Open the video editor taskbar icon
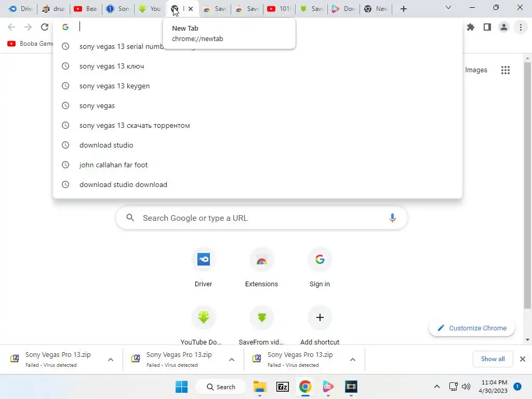Screen dimensions: 532x399 pyautogui.click(x=351, y=387)
